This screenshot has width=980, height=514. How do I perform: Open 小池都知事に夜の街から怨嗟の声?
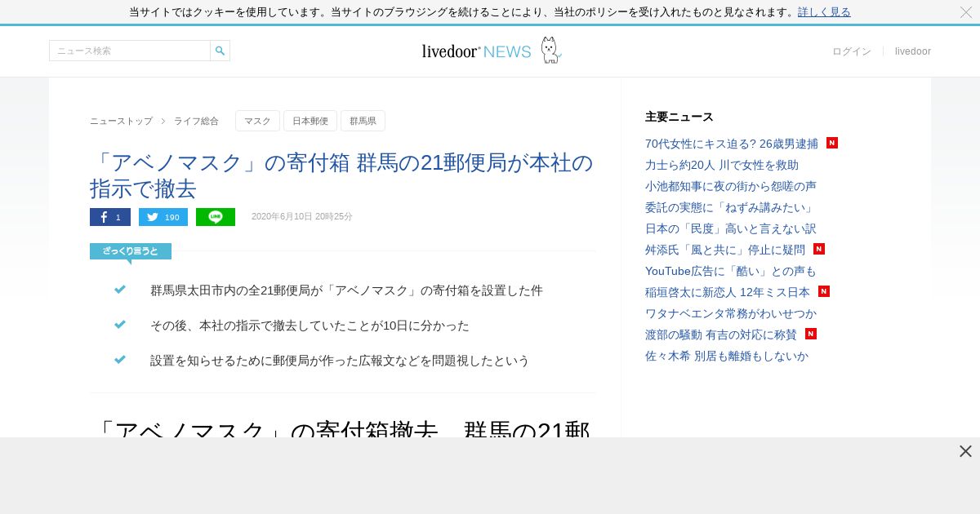click(x=731, y=186)
